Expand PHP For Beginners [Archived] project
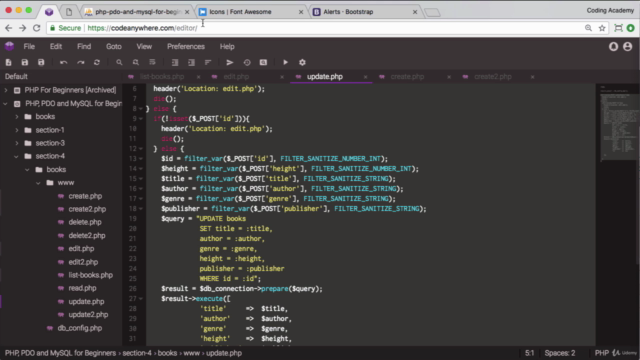The width and height of the screenshot is (640, 360). tap(6, 90)
